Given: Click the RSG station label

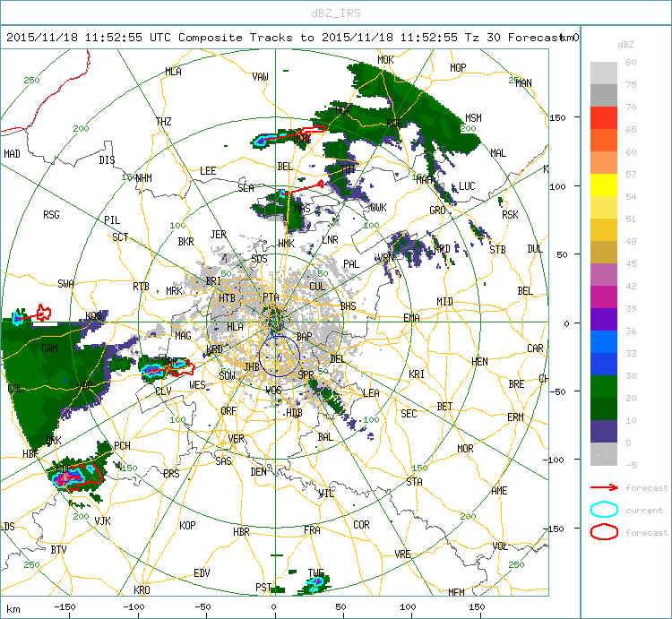Looking at the screenshot, I should (51, 215).
